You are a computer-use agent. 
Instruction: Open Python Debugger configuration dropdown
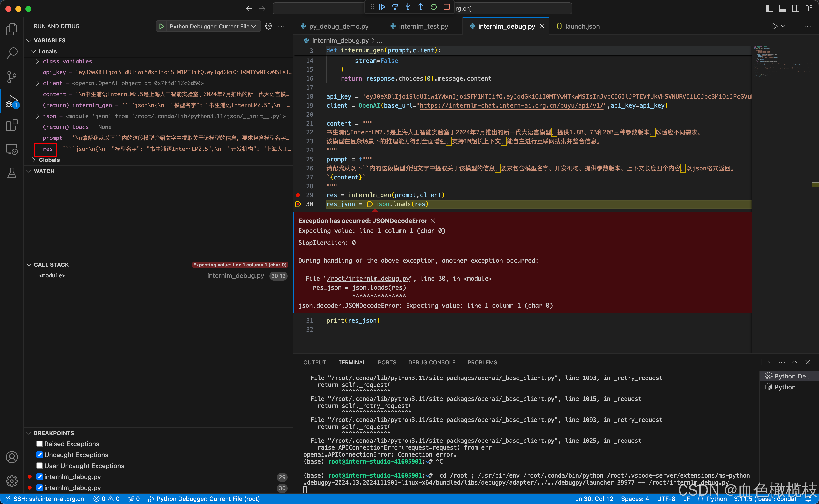tap(213, 26)
